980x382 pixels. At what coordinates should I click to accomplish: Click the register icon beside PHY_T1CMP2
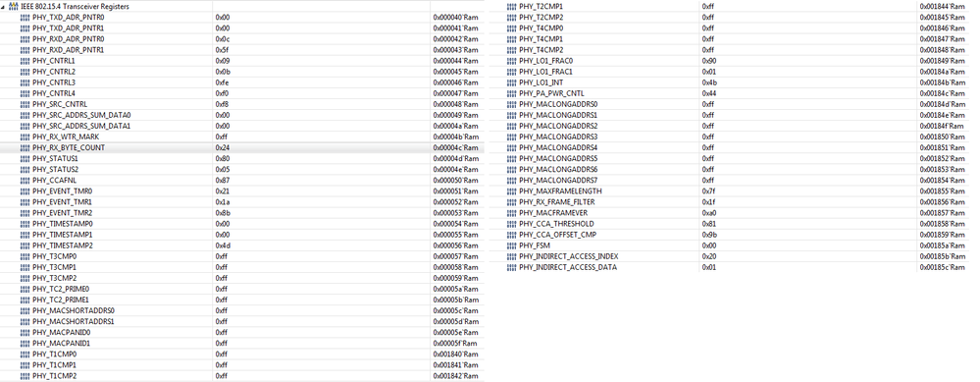(x=25, y=375)
